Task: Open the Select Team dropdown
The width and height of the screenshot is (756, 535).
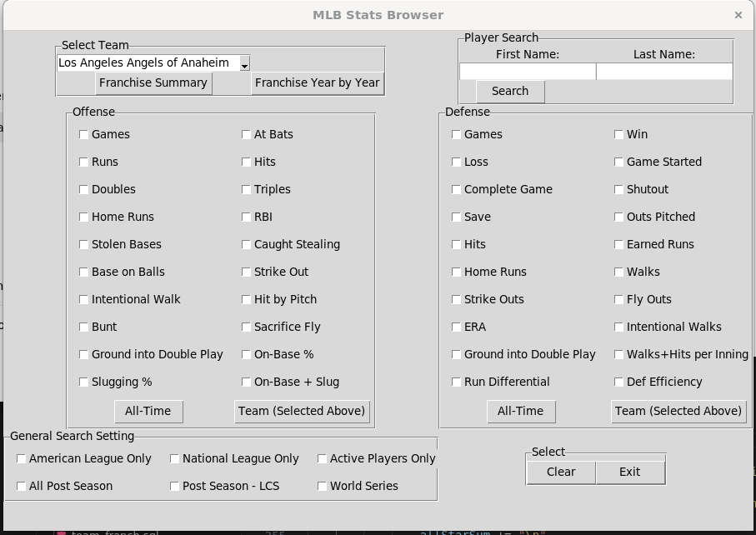Action: (x=244, y=63)
